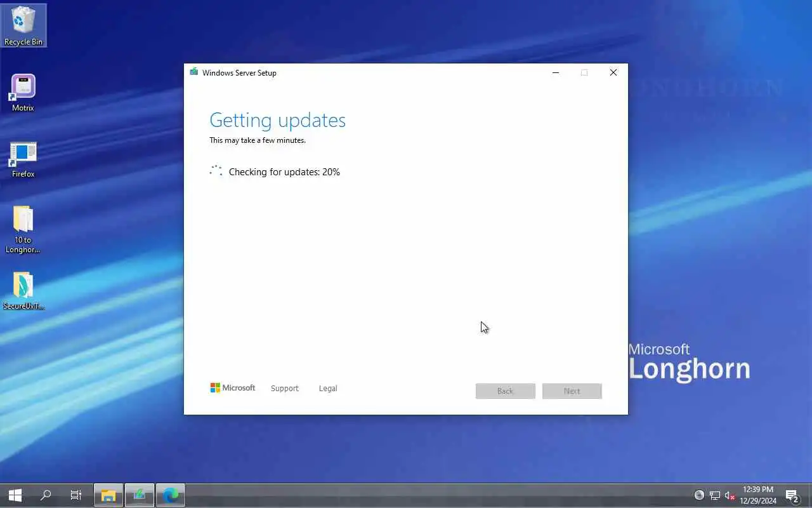Click the muted volume tray icon
Viewport: 812px width, 508px height.
click(x=730, y=495)
